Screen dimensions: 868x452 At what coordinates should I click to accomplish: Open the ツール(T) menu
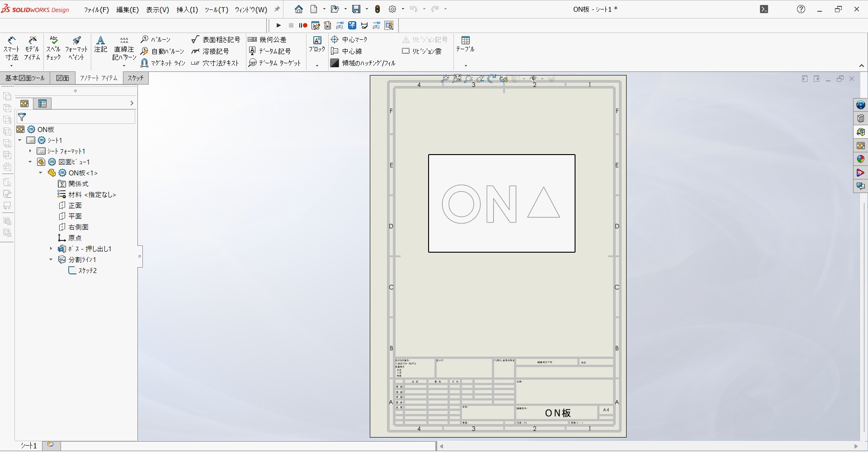pyautogui.click(x=217, y=9)
